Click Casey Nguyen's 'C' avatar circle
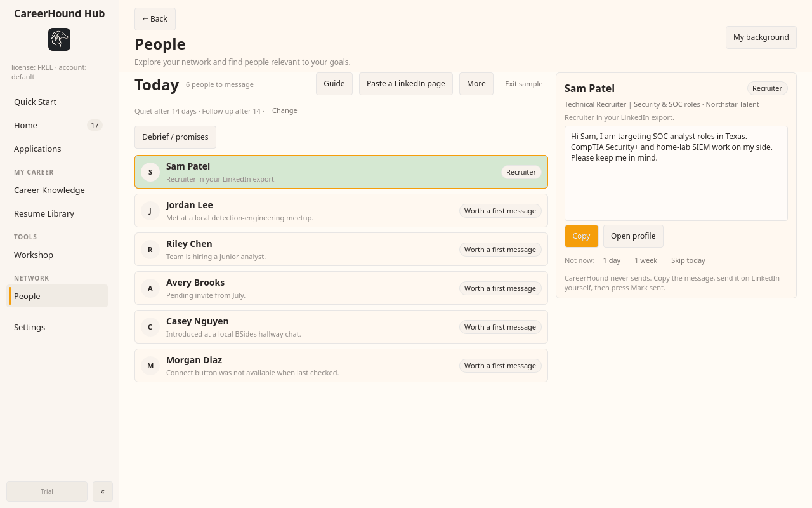 point(150,327)
